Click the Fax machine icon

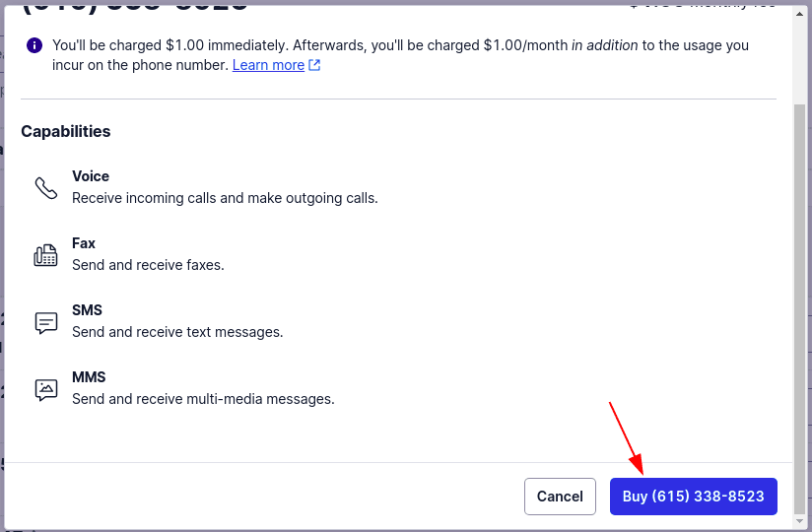(46, 255)
